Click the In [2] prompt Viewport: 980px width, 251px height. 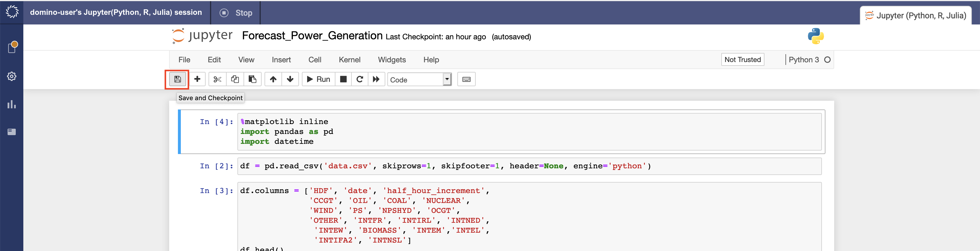[216, 166]
